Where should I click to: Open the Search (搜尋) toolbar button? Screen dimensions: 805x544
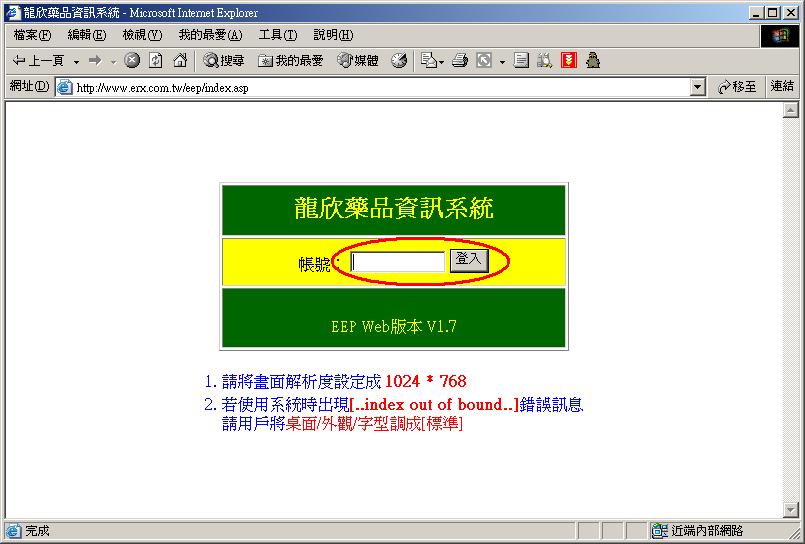(223, 61)
